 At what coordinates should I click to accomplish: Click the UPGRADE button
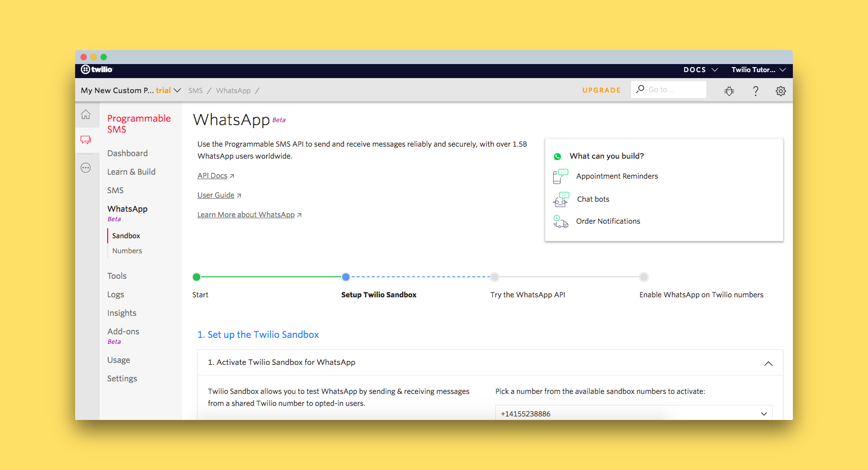pyautogui.click(x=602, y=90)
